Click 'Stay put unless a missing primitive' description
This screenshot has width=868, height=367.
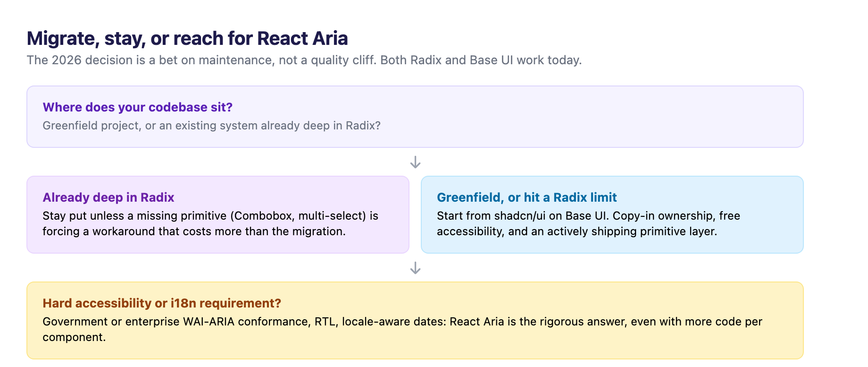click(210, 223)
